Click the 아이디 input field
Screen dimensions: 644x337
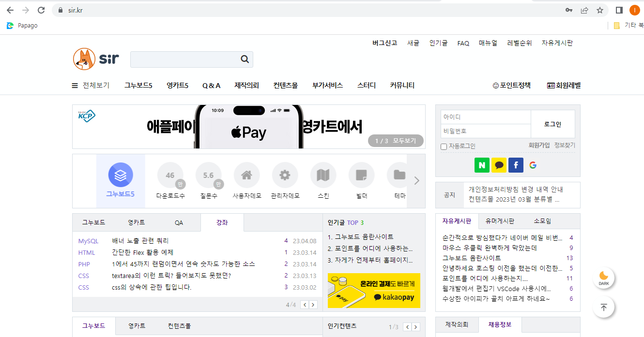click(486, 117)
